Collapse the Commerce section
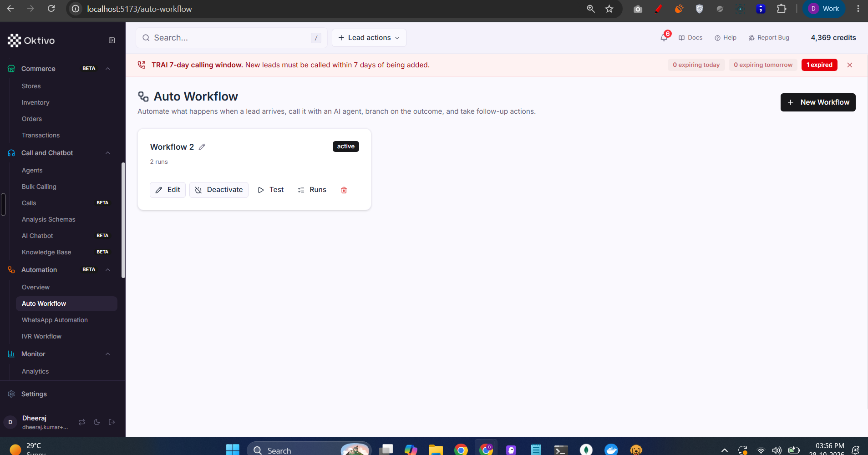Viewport: 868px width, 455px height. pyautogui.click(x=108, y=69)
